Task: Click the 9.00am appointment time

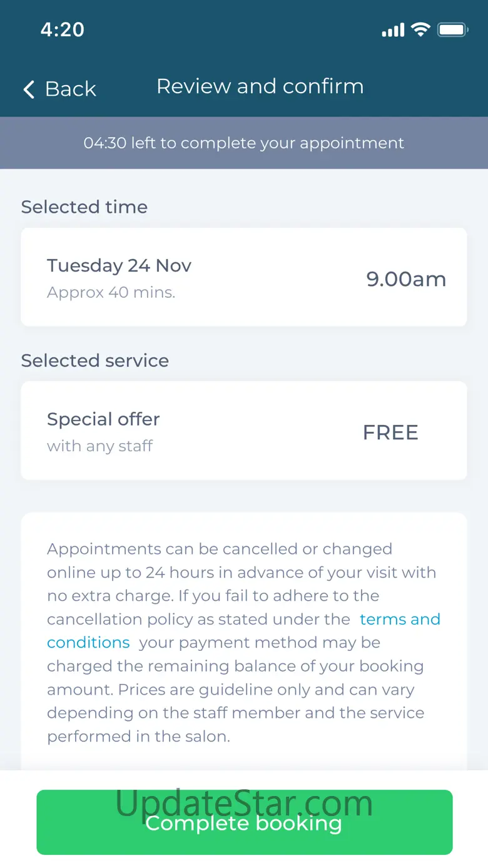Action: point(406,279)
